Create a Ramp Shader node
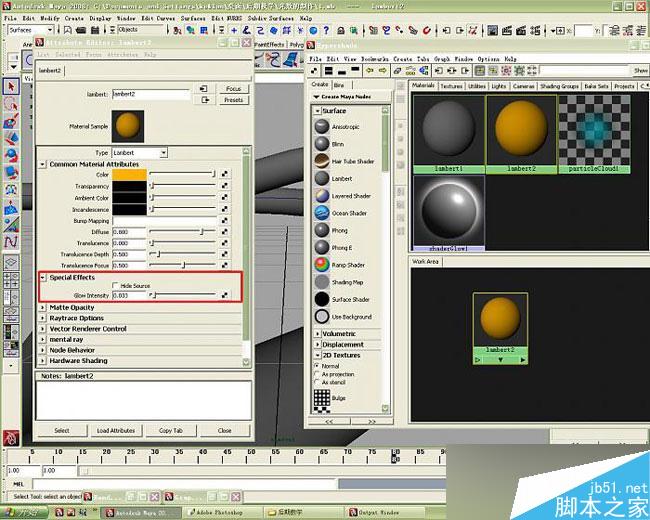Image resolution: width=650 pixels, height=520 pixels. tap(340, 265)
